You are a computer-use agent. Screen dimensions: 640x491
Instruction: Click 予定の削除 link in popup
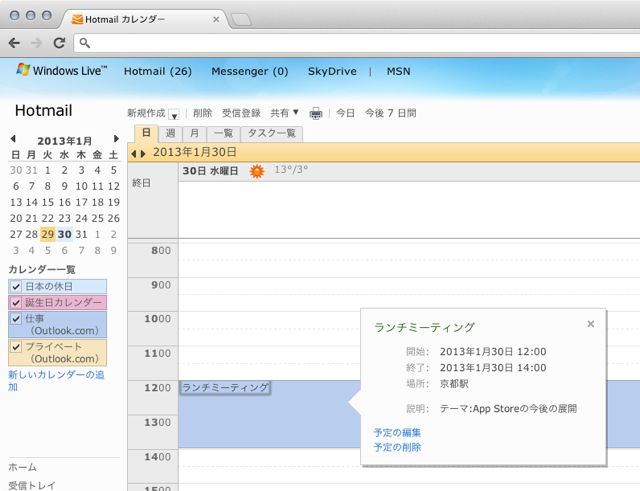pyautogui.click(x=397, y=447)
